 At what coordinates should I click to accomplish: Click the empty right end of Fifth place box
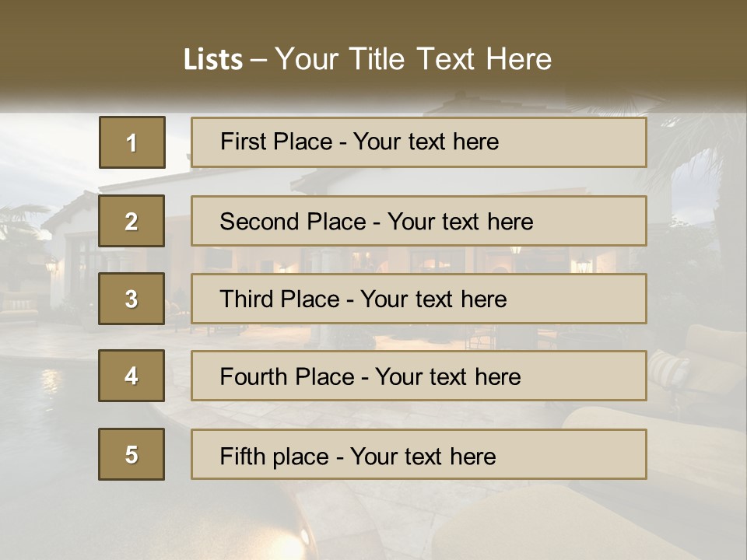[x=591, y=454]
